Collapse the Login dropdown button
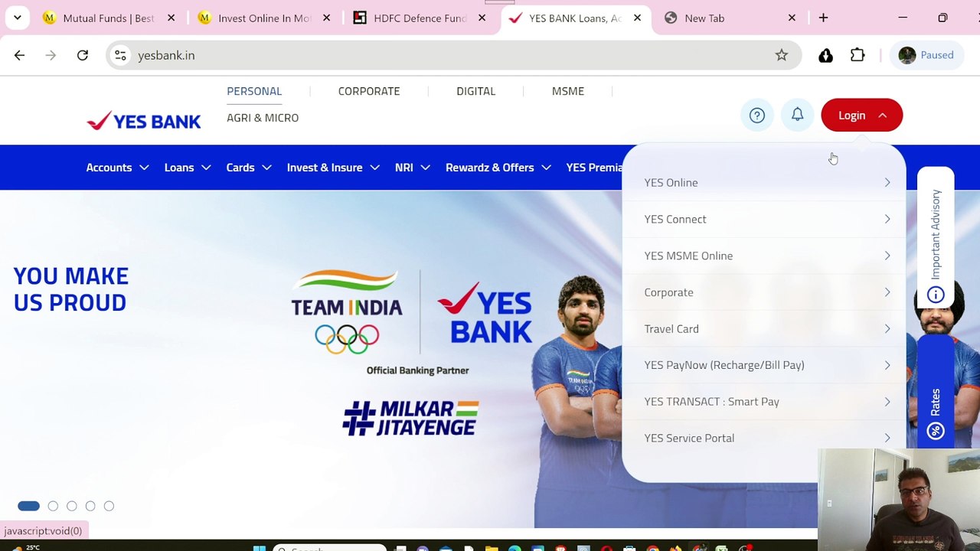Screen dimensions: 980x551 (861, 116)
